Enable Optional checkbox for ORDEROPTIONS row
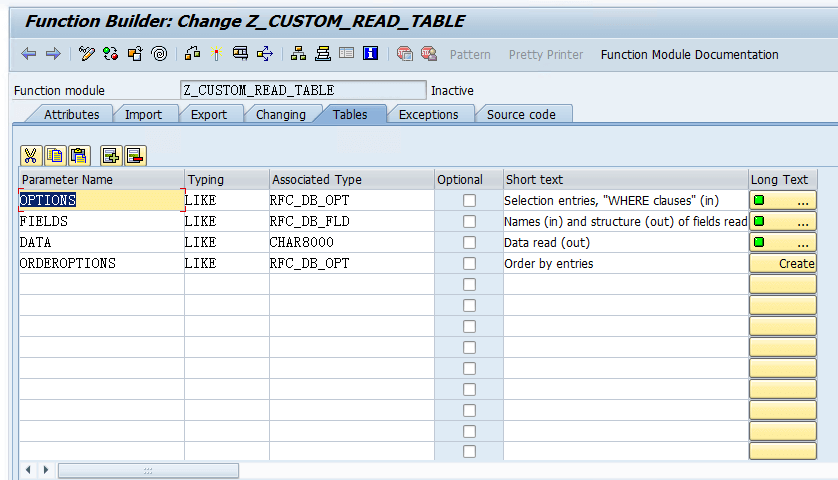Image resolution: width=838 pixels, height=480 pixels. click(x=469, y=264)
